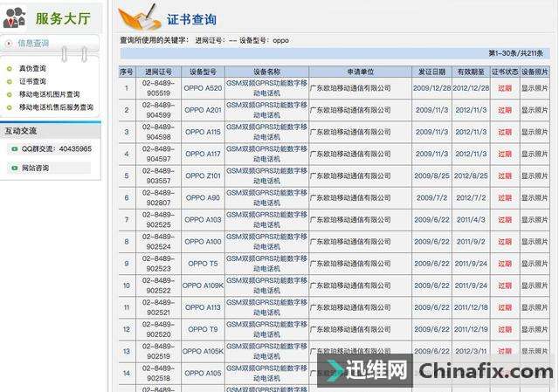The image size is (559, 392).
Task: Show photo for OPPO A109K row
Action: click(x=535, y=285)
